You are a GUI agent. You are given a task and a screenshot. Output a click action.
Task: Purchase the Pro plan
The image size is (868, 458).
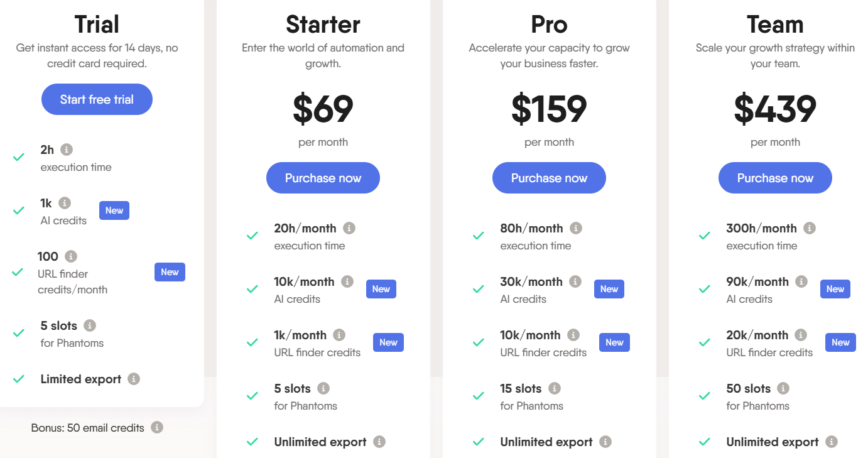pyautogui.click(x=549, y=178)
